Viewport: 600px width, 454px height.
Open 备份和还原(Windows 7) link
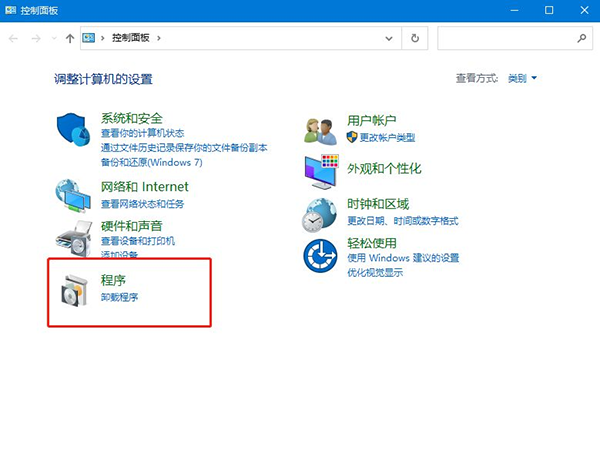tap(151, 161)
